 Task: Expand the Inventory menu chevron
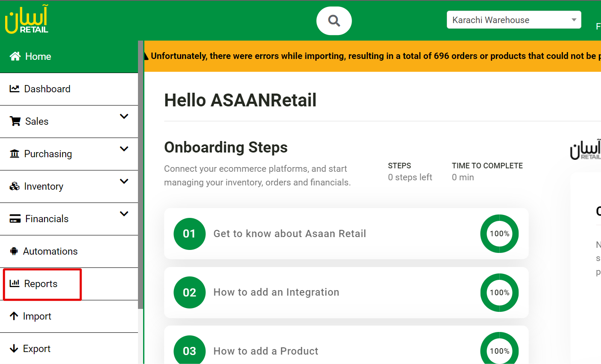click(x=124, y=182)
